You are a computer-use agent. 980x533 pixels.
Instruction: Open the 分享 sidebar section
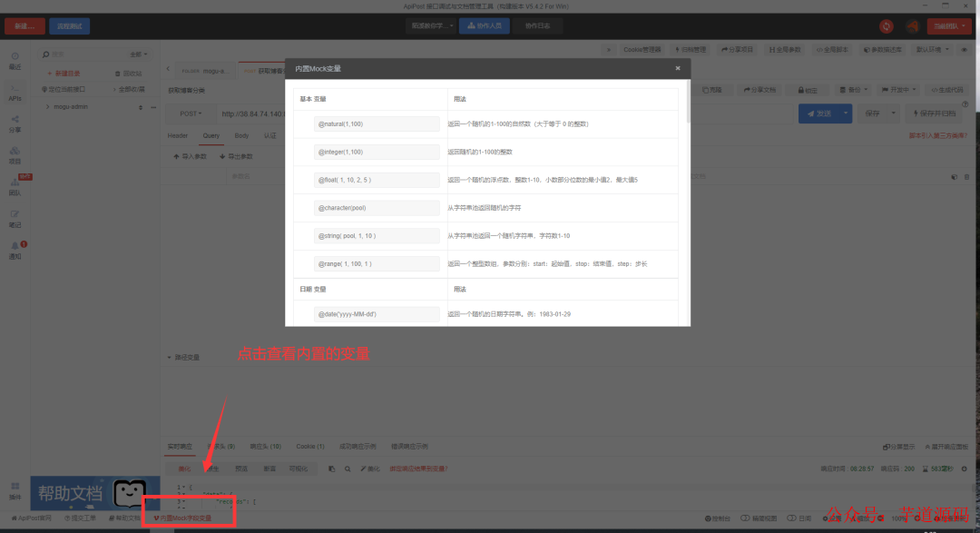[15, 123]
